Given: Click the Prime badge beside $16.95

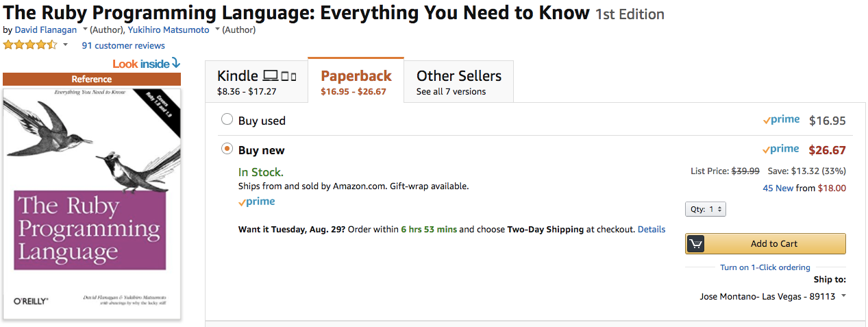Looking at the screenshot, I should click(781, 120).
